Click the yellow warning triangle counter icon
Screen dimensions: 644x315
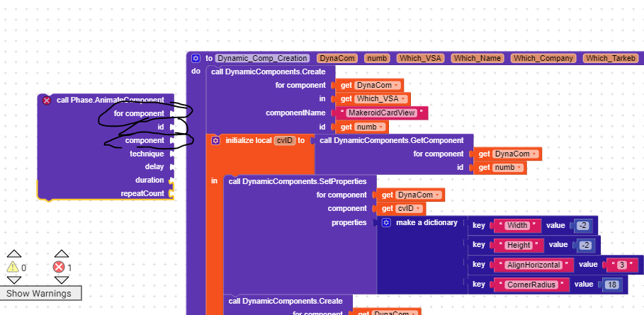coord(13,267)
